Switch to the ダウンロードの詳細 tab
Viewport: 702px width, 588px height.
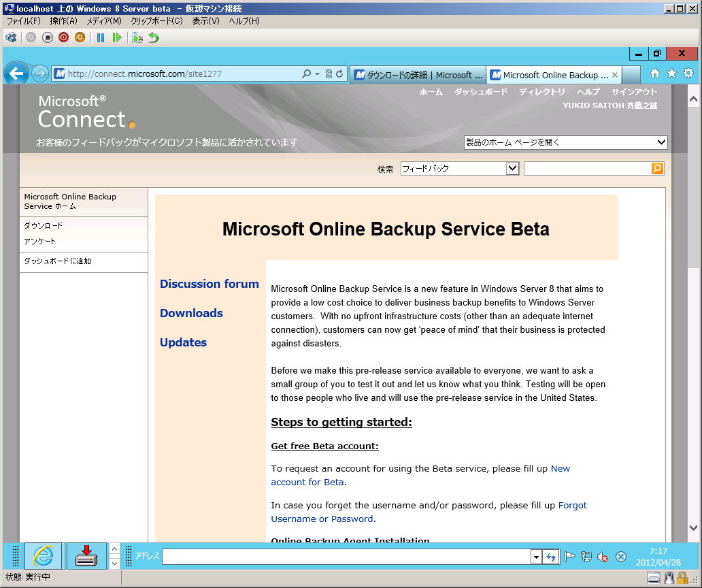tap(417, 75)
